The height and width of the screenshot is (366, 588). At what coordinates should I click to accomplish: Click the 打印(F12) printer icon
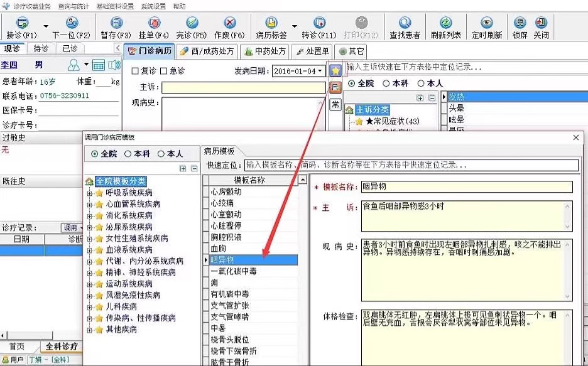click(x=361, y=23)
